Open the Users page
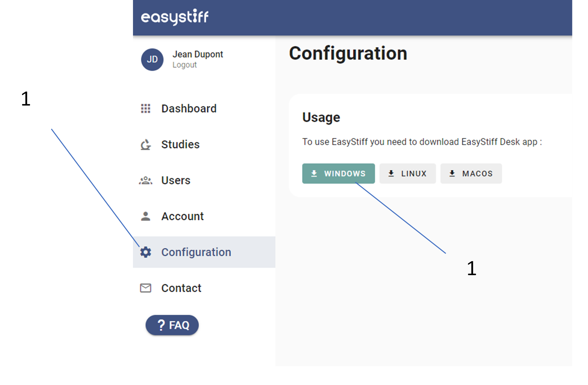Screen dimensions: 588x385 pyautogui.click(x=176, y=181)
